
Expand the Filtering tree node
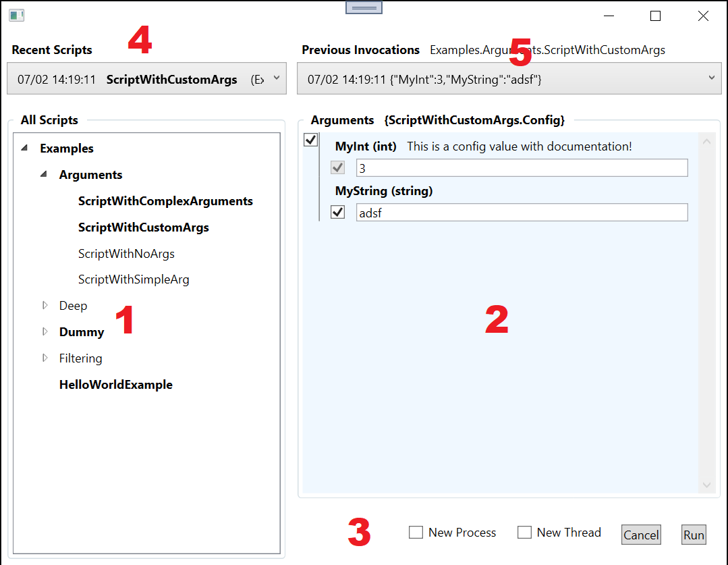pyautogui.click(x=45, y=358)
